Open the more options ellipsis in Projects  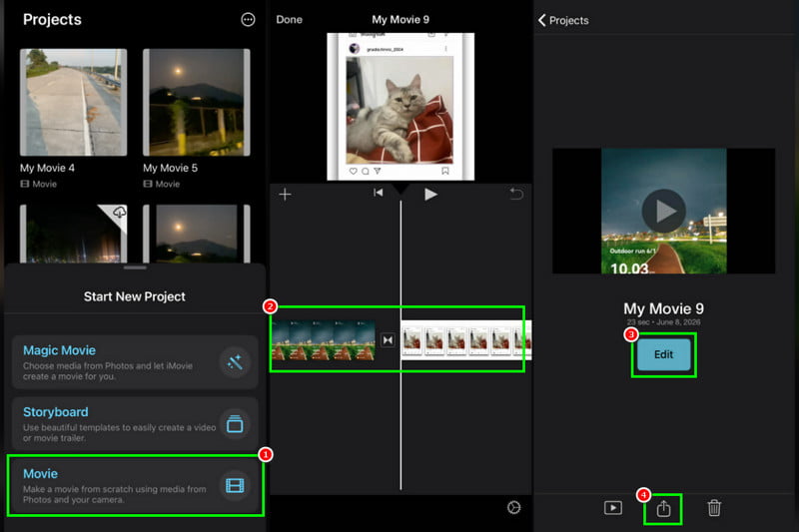coord(248,20)
